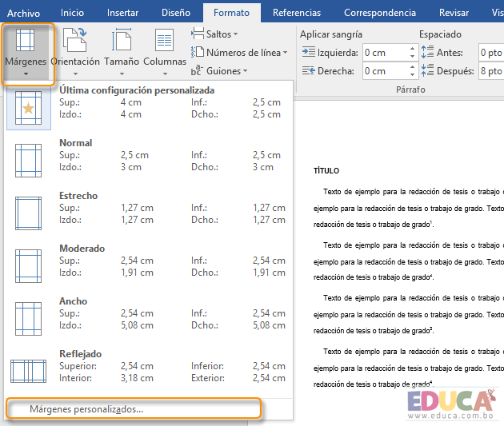This screenshot has width=504, height=426.
Task: Click the Orientación page icon
Action: (75, 39)
